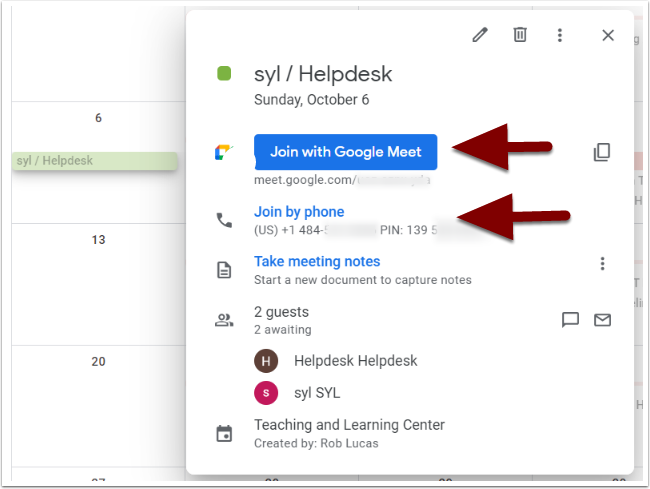Click the notes document icon

224,270
